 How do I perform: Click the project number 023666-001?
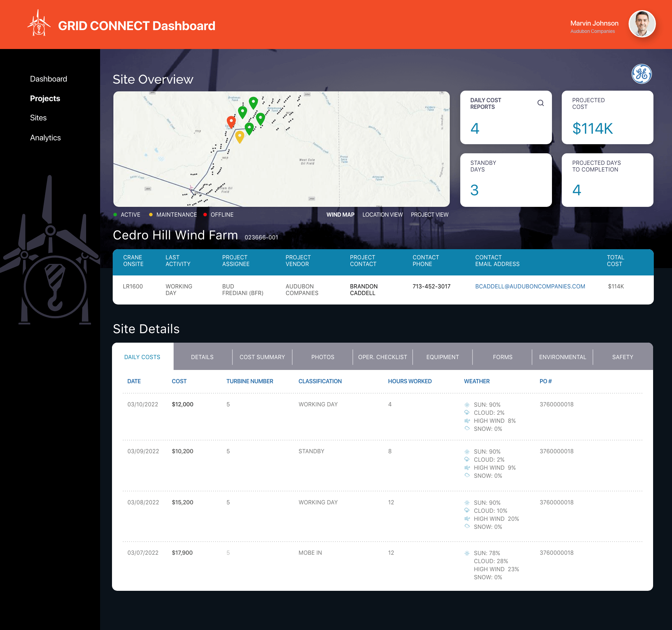(x=261, y=237)
